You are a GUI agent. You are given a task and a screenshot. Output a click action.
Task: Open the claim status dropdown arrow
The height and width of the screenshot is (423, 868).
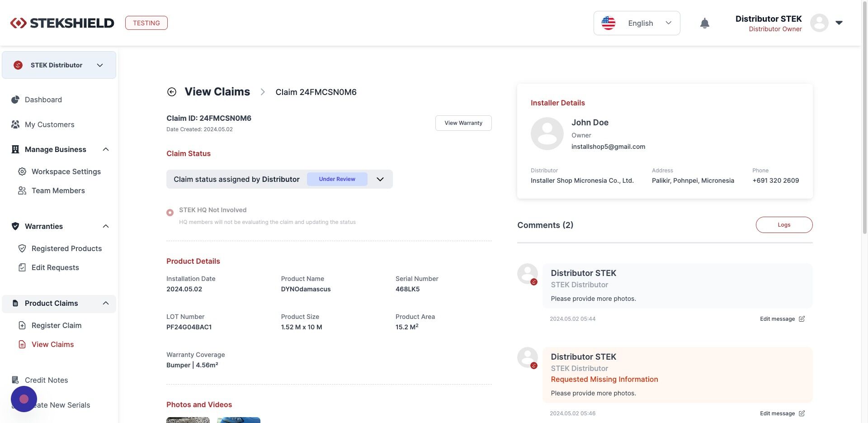(x=380, y=179)
